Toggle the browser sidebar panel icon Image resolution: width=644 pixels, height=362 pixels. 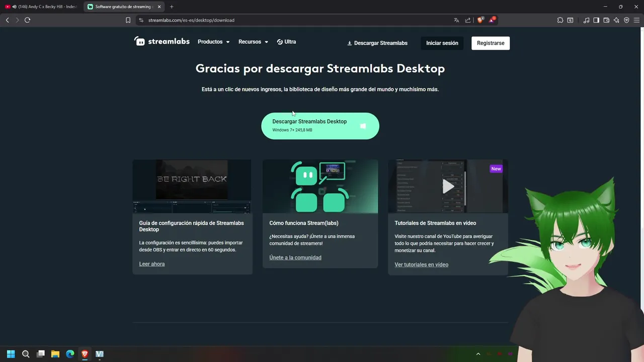click(596, 20)
